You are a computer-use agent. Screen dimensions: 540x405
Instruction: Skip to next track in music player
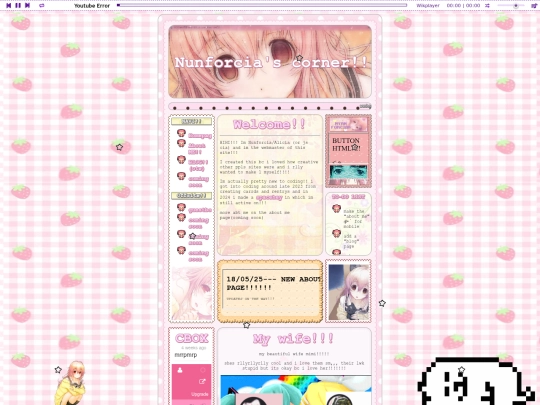pos(28,6)
